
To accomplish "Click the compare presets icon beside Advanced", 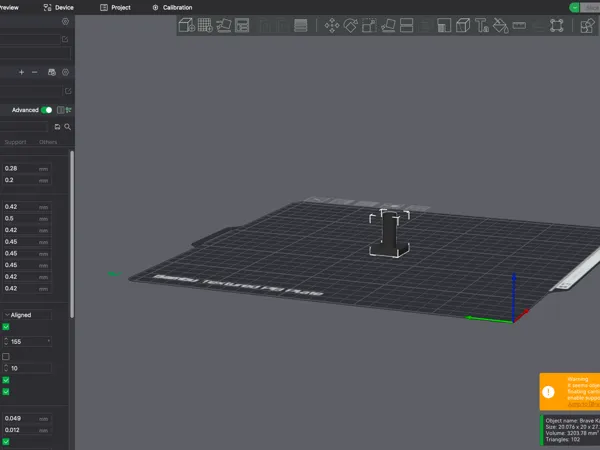I will (x=60, y=110).
